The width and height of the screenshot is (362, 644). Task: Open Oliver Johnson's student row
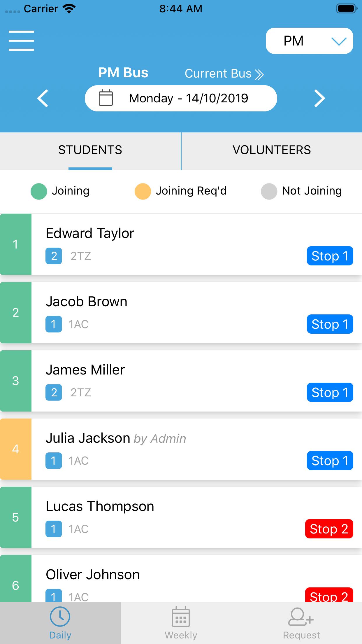coord(181,579)
